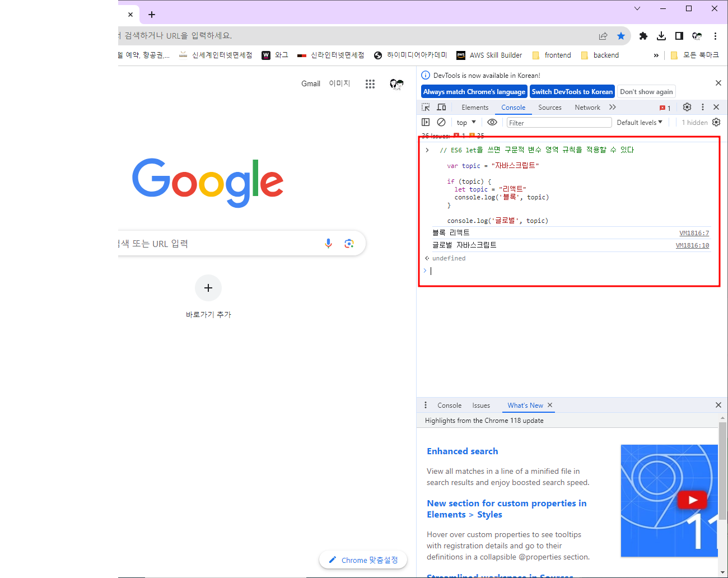Click Always match Chrome's language button
Viewport: 728px width, 578px height.
474,91
